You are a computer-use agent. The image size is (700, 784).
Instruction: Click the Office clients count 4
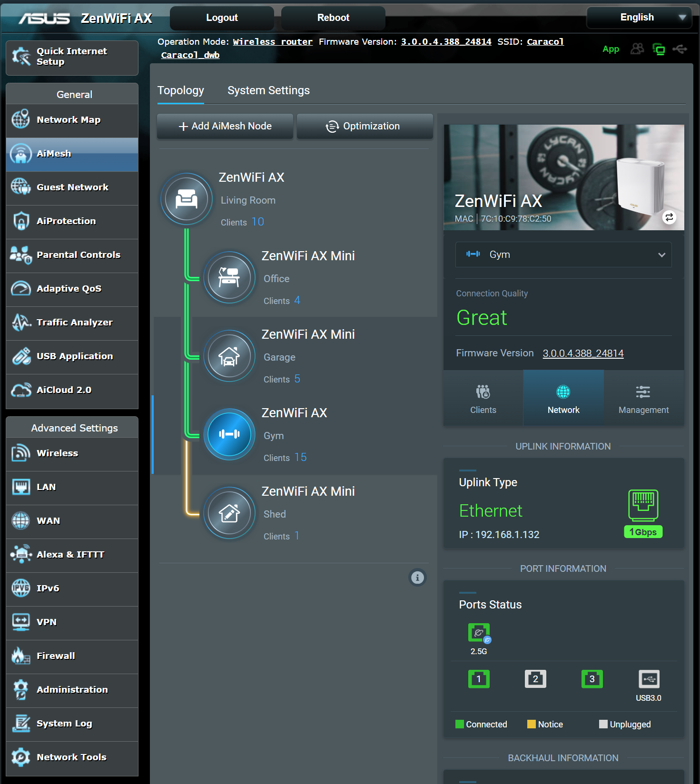click(x=297, y=300)
